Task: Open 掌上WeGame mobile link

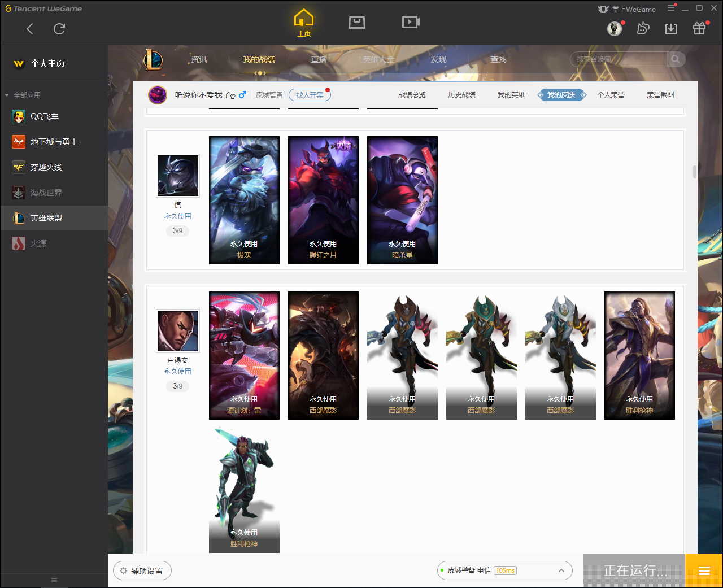Action: coord(627,9)
